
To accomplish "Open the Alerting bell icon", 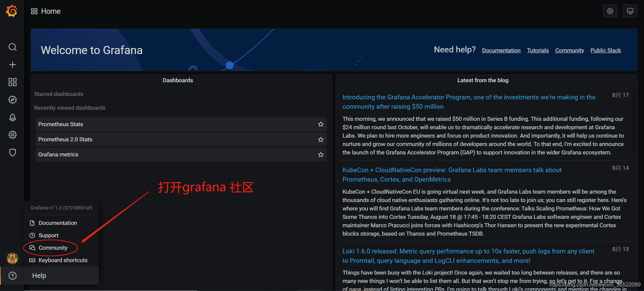I will point(12,117).
